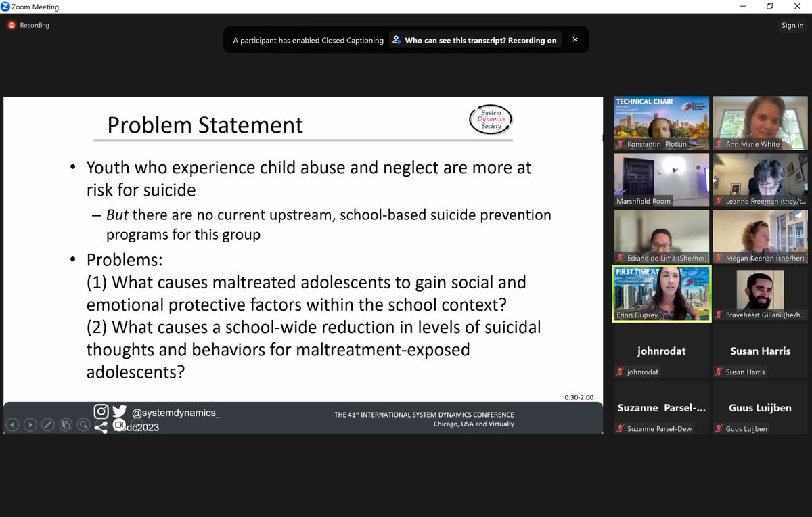
Task: Click the muted mic icon for Konstantin Plotkin
Action: point(620,144)
